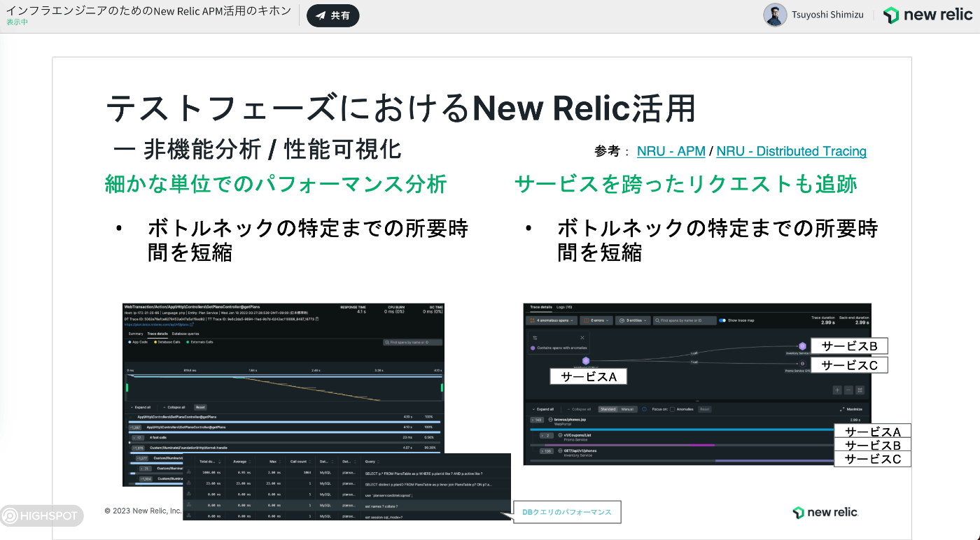This screenshot has width=980, height=540.
Task: Click the pane divider handle below the trace map
Action: click(x=697, y=401)
